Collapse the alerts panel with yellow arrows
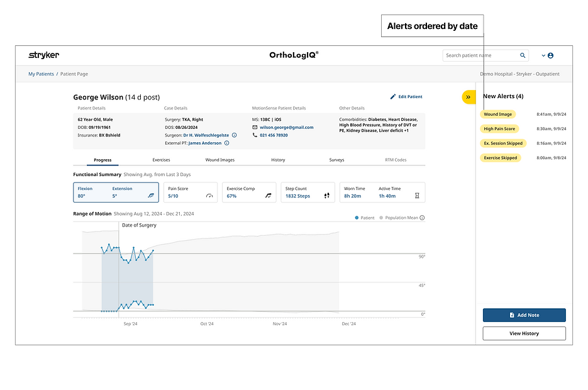Viewport: 588px width, 390px height. 469,97
